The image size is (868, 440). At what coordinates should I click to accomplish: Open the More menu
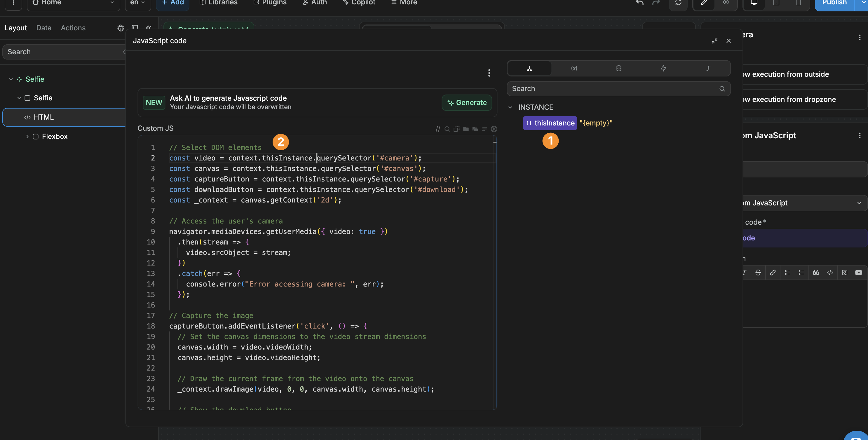tap(404, 3)
